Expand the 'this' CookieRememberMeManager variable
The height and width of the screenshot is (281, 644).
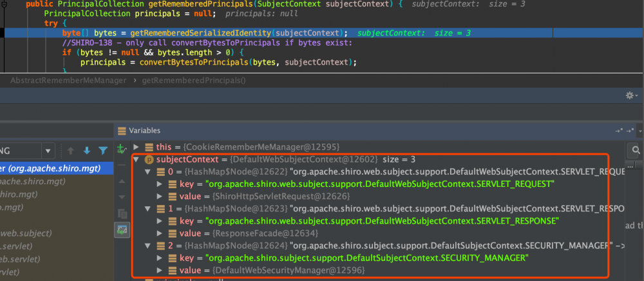[137, 147]
